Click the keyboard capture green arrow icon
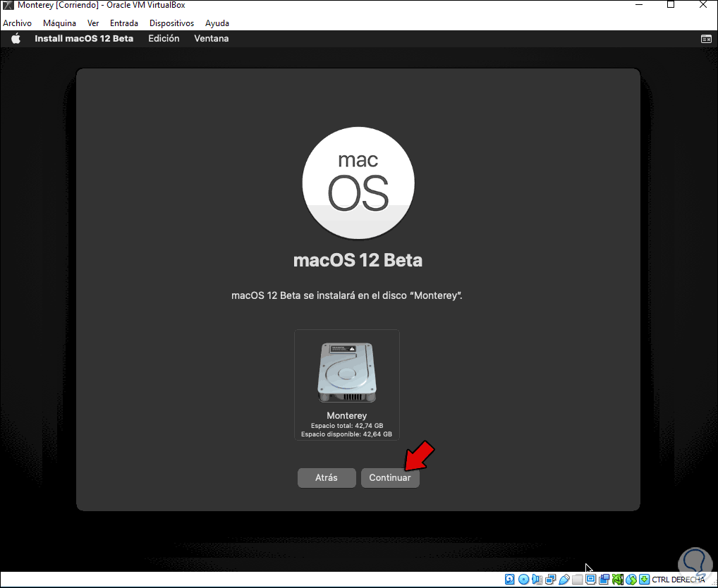The image size is (718, 588). 644,580
